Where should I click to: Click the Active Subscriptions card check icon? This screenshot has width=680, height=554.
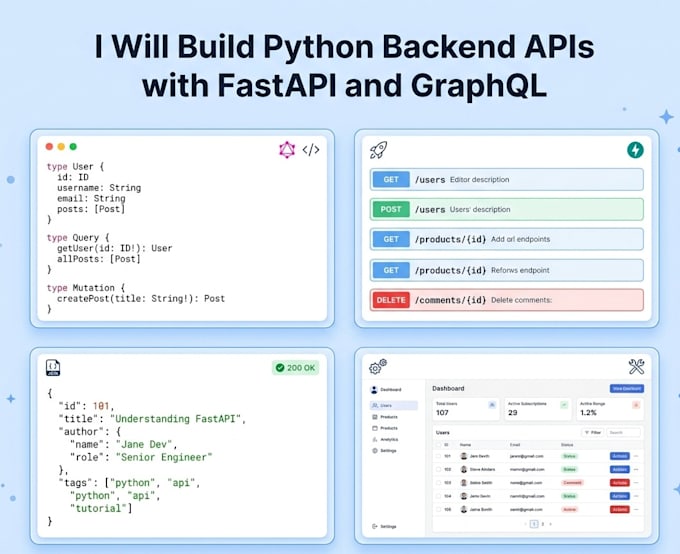pyautogui.click(x=564, y=405)
